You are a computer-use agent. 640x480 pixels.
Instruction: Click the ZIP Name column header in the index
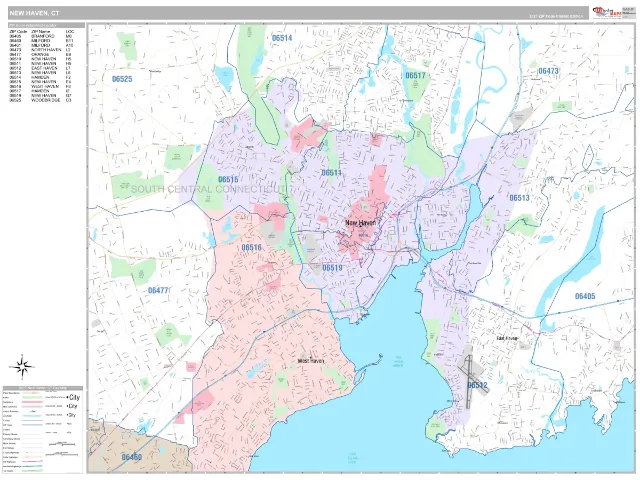41,32
